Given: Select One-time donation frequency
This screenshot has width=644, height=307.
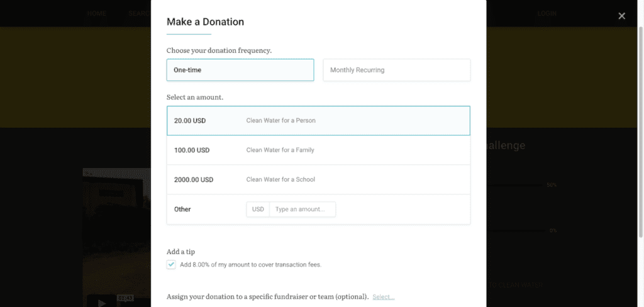Looking at the screenshot, I should pyautogui.click(x=240, y=70).
